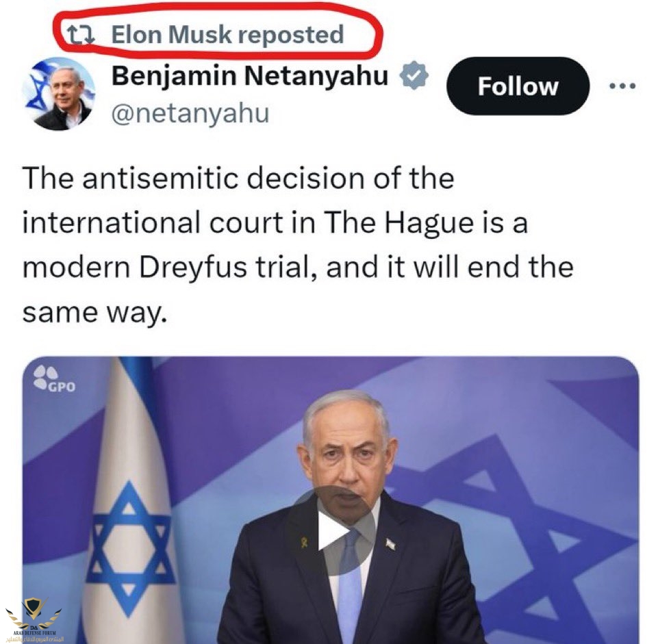Click the yellow ribbon pin on the lapel
The image size is (658, 644).
tap(304, 543)
